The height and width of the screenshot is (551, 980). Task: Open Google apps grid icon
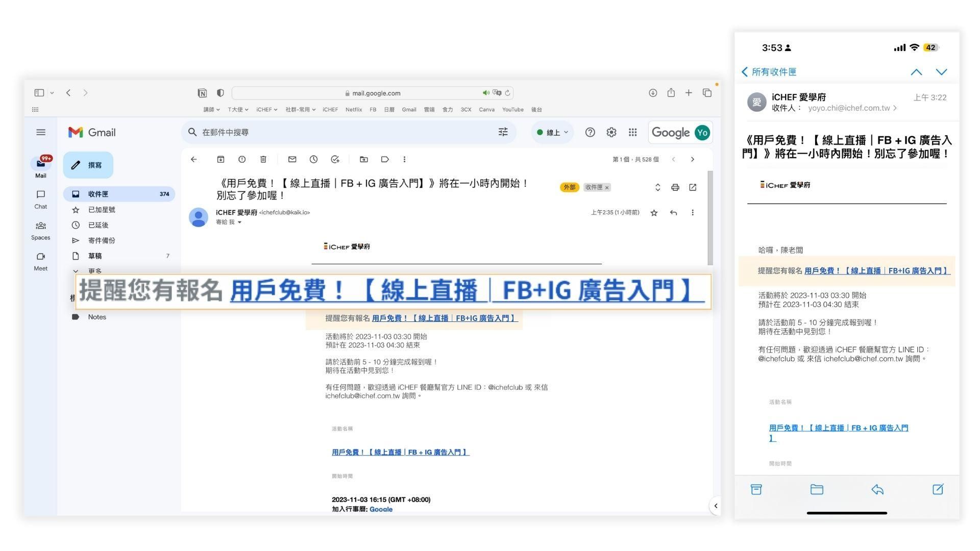(x=632, y=133)
